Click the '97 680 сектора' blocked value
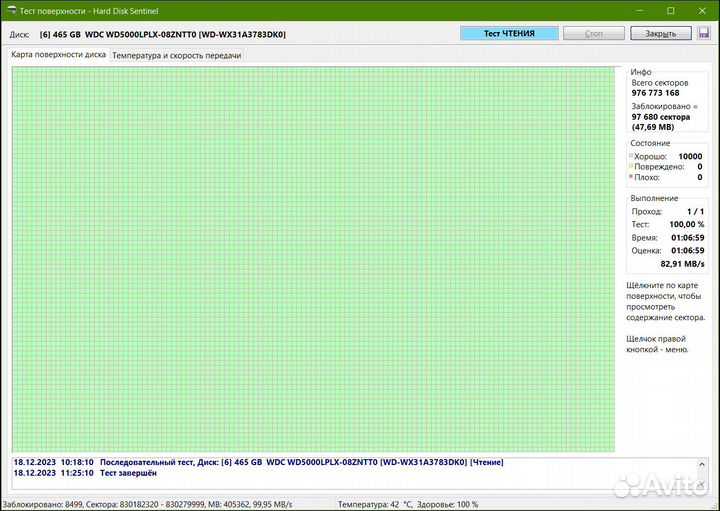 point(660,117)
